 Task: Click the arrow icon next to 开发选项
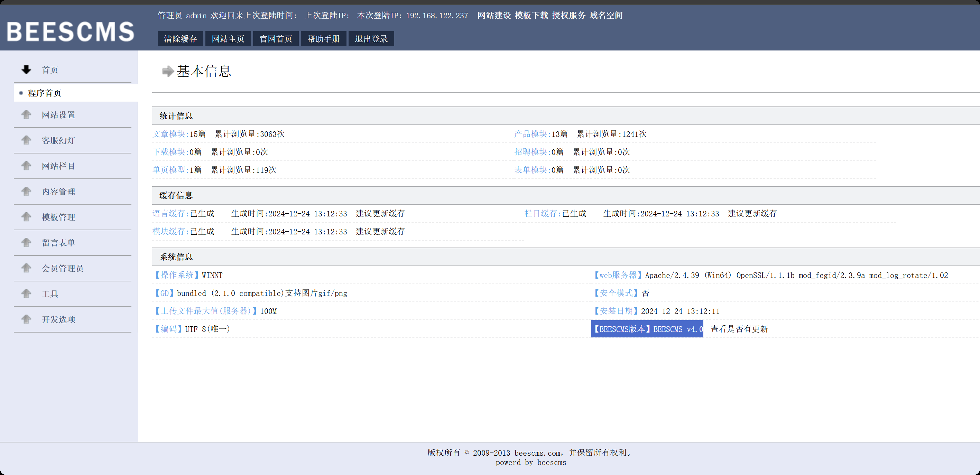pyautogui.click(x=26, y=319)
